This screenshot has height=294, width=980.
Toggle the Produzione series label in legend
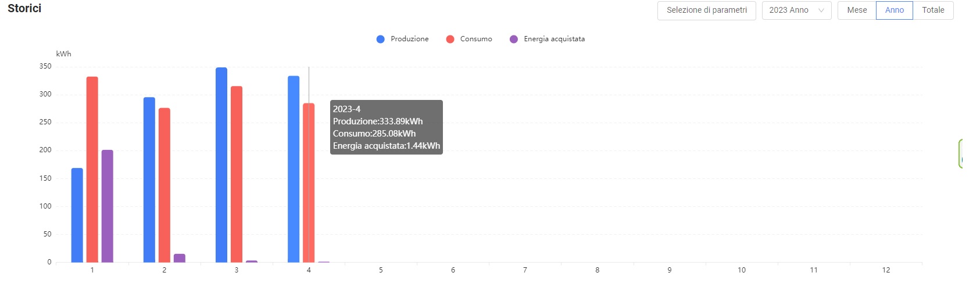click(x=409, y=39)
